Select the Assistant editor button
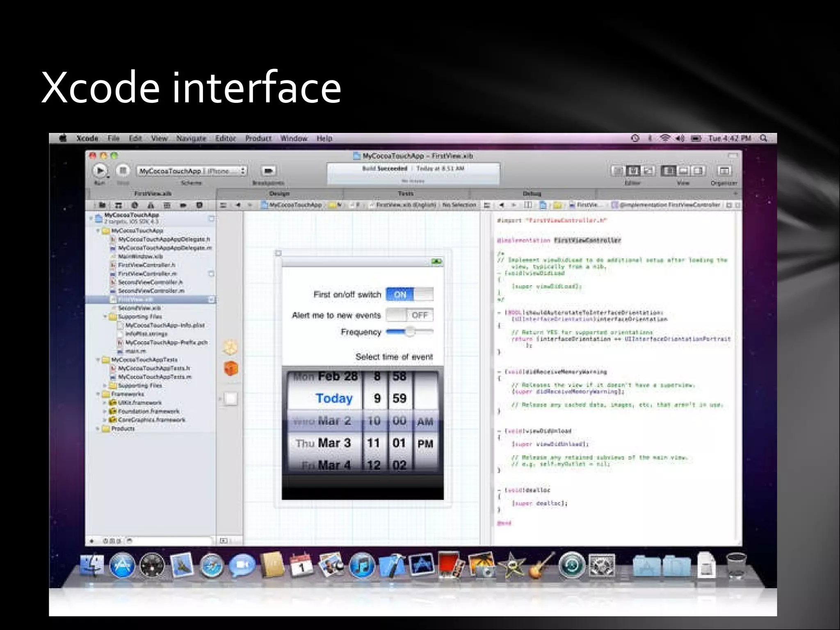 (x=633, y=171)
